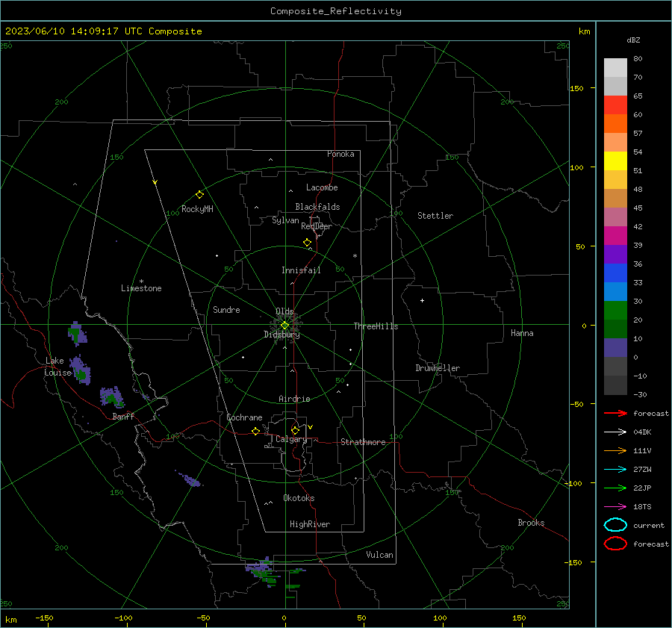
Task: Click the red forecast arrow in the legend
Action: (x=615, y=413)
